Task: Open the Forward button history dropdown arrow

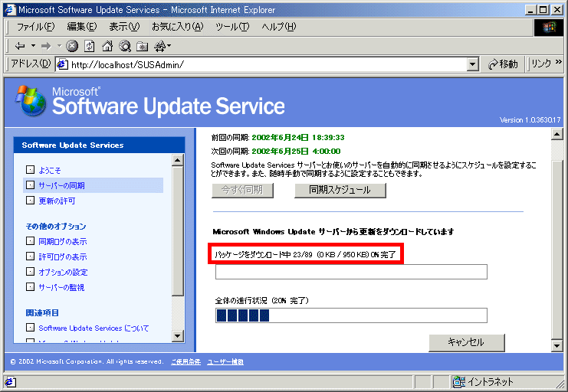Action: [x=59, y=46]
